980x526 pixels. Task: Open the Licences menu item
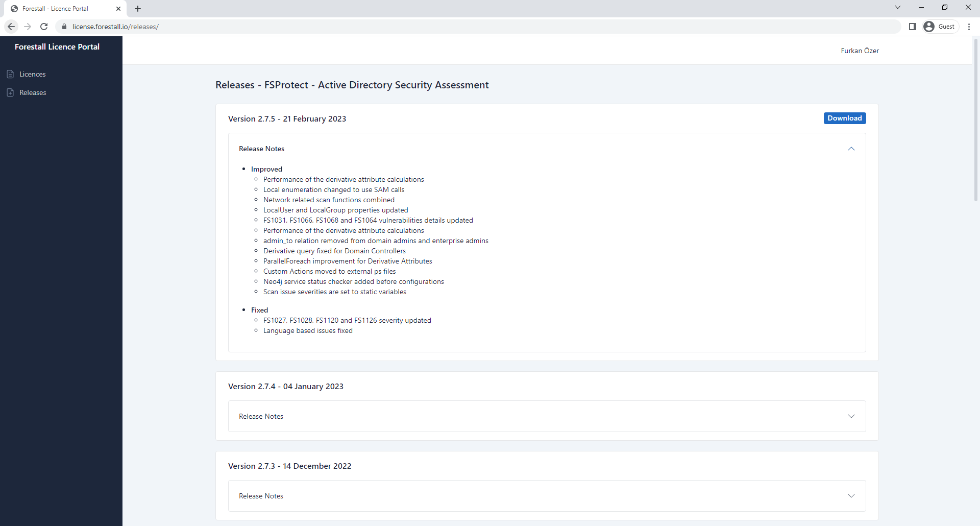[x=33, y=75]
